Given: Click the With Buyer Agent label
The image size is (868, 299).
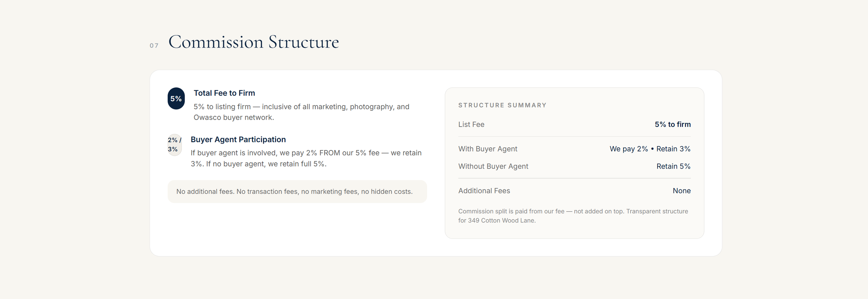Looking at the screenshot, I should pos(487,149).
